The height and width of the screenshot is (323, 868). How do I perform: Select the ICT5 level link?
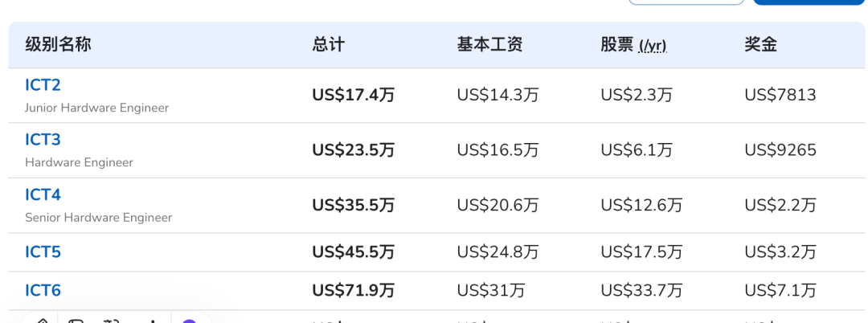point(43,252)
